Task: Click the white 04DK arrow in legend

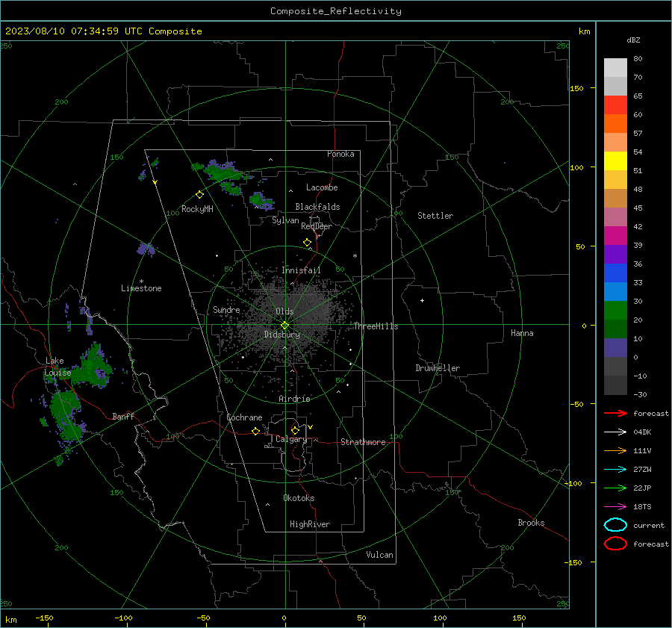Action: [615, 432]
